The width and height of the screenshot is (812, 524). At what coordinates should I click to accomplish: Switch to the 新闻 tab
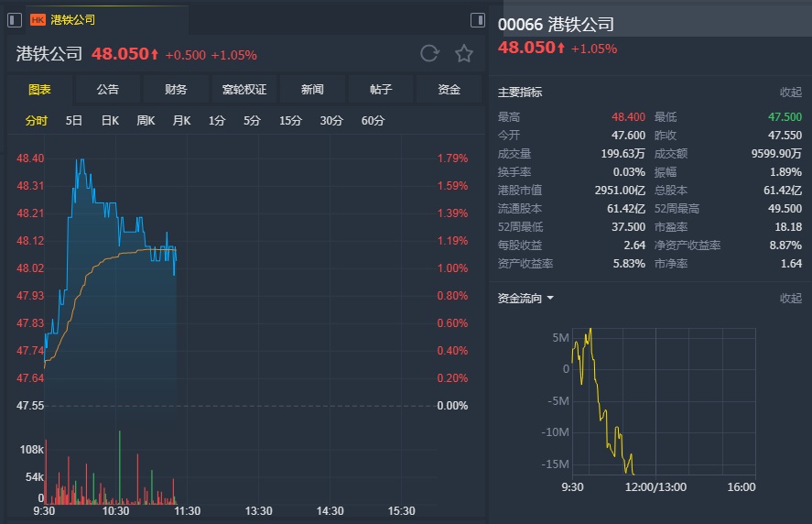(312, 90)
